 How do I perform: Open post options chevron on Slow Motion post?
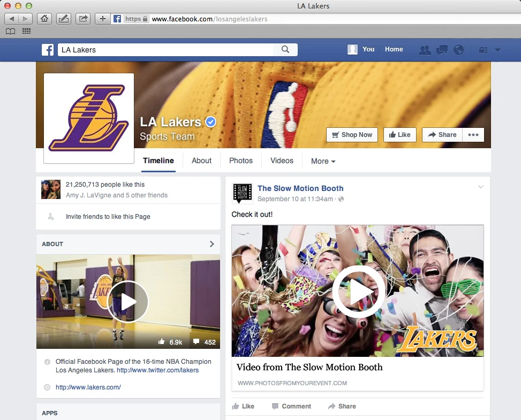[x=480, y=187]
